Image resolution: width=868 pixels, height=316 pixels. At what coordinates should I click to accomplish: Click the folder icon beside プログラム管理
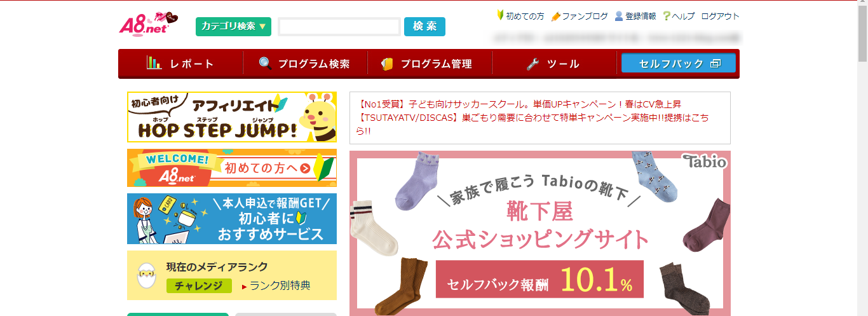[x=387, y=64]
